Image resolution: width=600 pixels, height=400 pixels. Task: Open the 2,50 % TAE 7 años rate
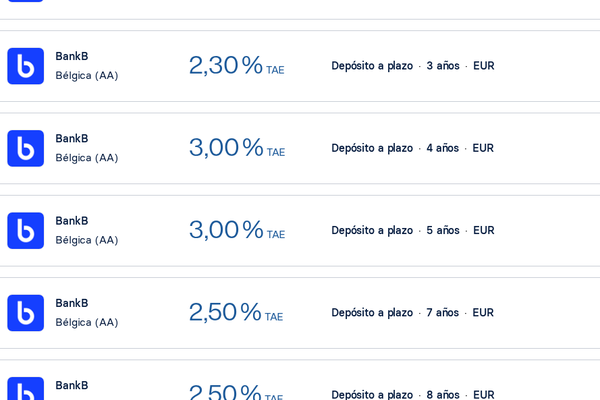tap(236, 312)
